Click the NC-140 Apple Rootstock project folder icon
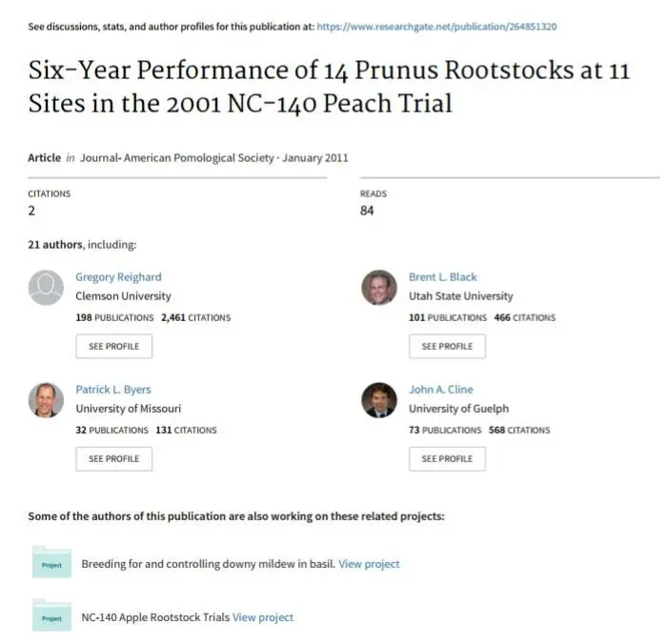 pos(51,615)
